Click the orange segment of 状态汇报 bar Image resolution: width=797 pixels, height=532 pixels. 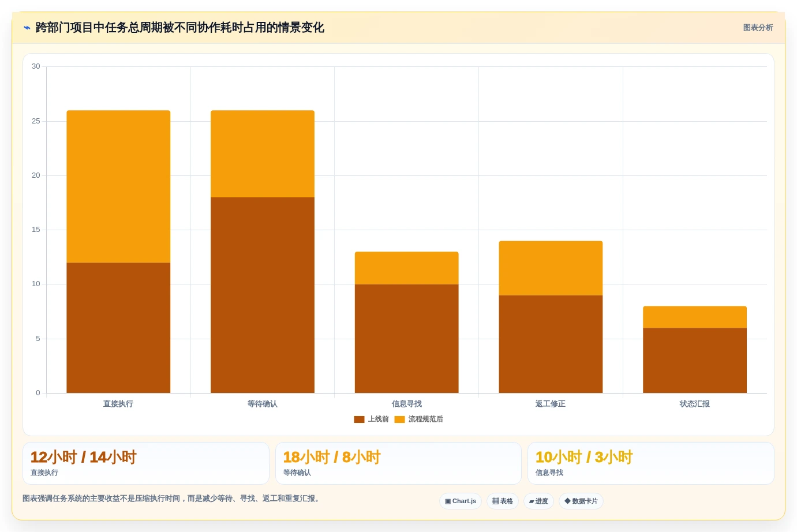[x=695, y=317]
